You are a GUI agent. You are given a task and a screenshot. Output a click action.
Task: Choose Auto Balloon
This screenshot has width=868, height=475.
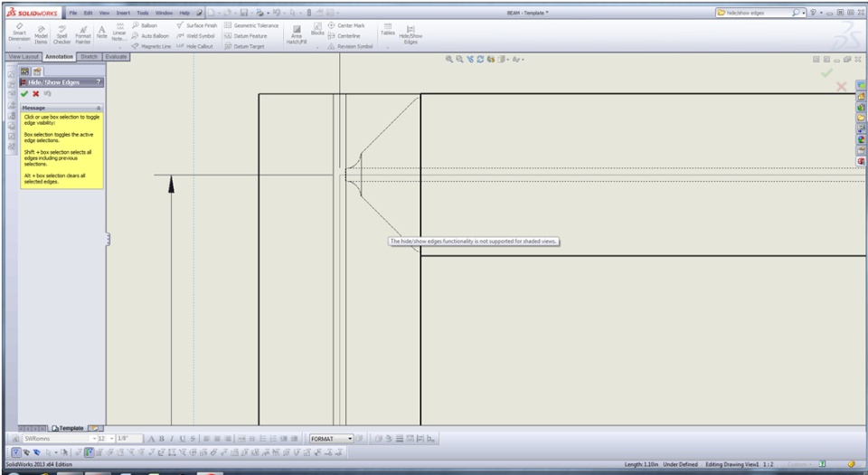click(151, 36)
